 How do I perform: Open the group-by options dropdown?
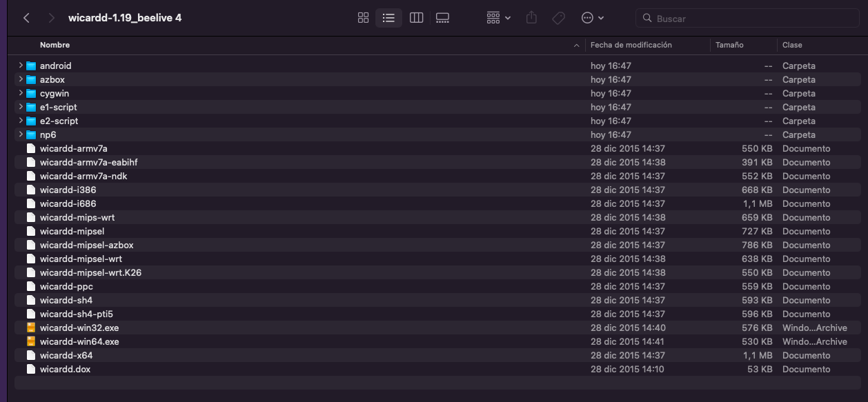pyautogui.click(x=498, y=18)
